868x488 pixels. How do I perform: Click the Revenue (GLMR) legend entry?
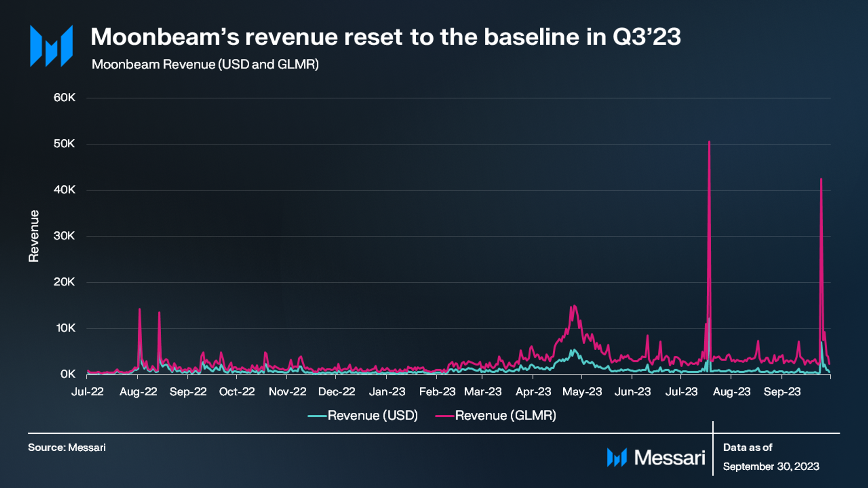505,416
